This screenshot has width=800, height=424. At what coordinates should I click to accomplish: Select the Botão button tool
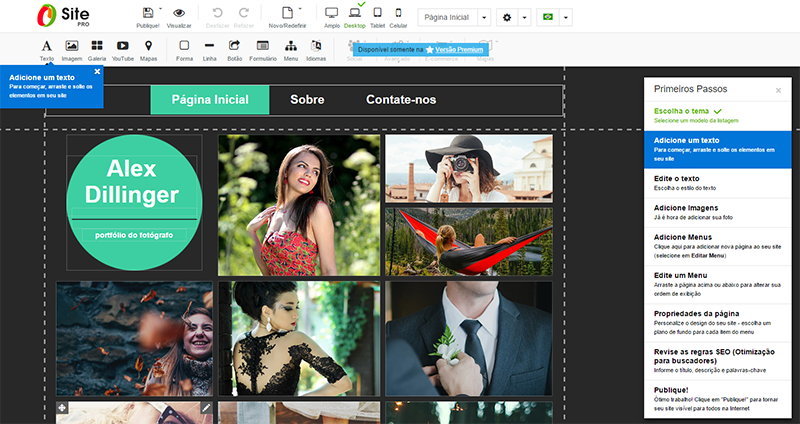click(x=235, y=50)
